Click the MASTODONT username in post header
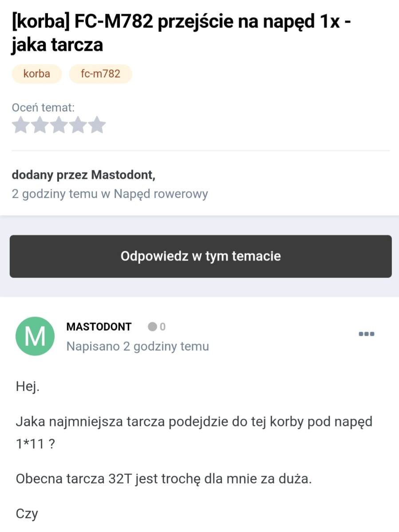399x532 pixels. click(x=99, y=327)
